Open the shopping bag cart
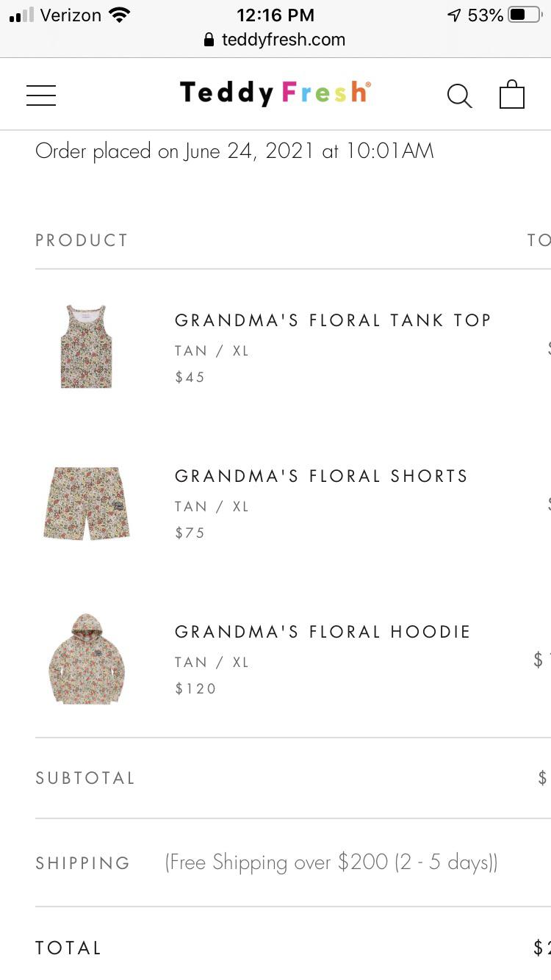 click(x=511, y=95)
